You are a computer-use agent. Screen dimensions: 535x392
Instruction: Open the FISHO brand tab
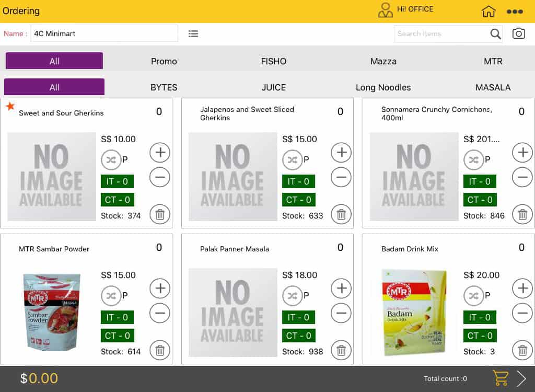(274, 61)
